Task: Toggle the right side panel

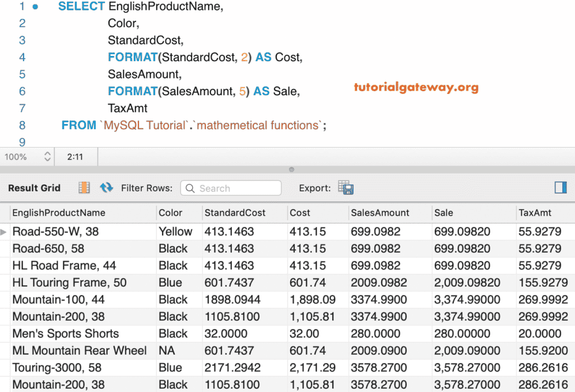Action: click(560, 187)
